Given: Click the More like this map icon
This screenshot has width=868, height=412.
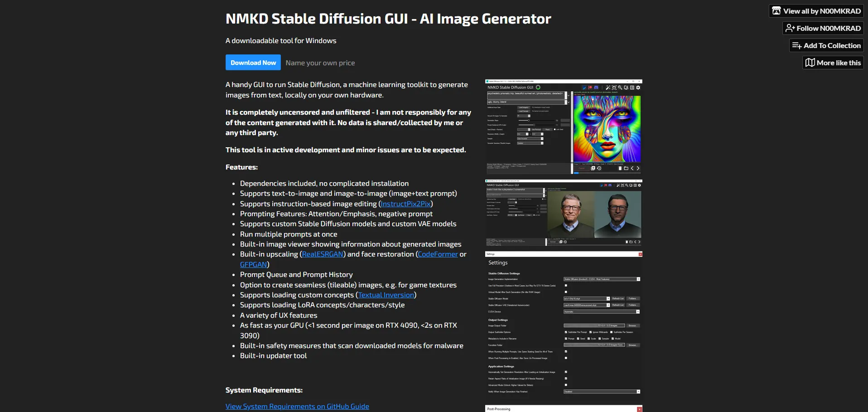Looking at the screenshot, I should coord(810,63).
